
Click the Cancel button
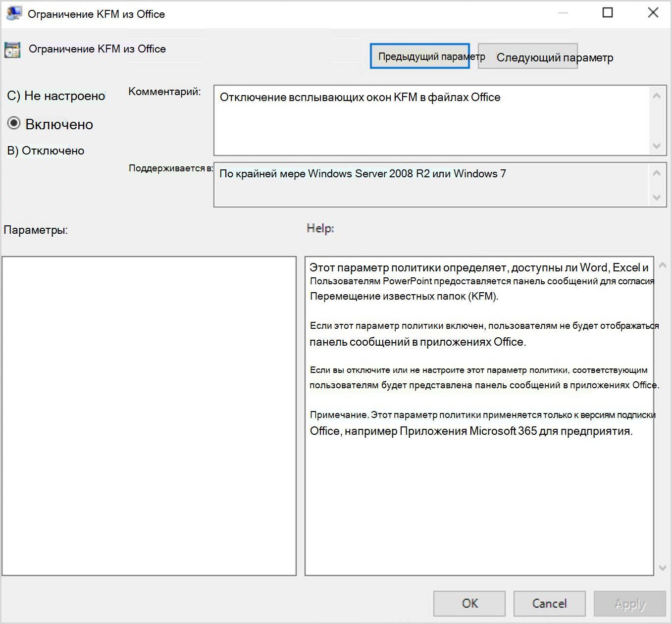[x=549, y=603]
